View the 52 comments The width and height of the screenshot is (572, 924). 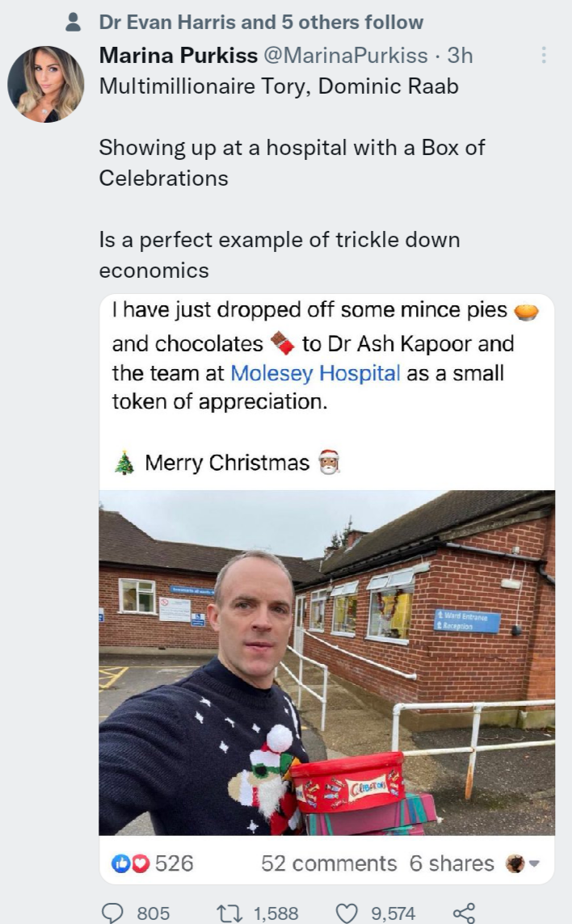tap(329, 863)
